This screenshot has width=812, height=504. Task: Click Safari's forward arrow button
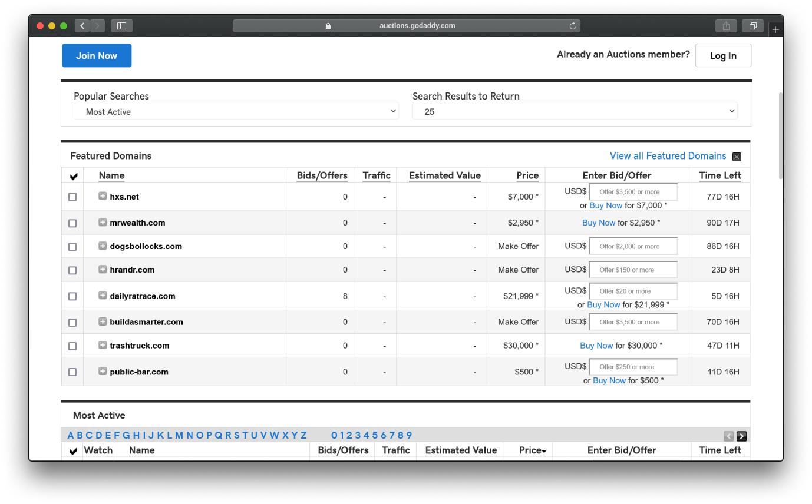point(98,26)
